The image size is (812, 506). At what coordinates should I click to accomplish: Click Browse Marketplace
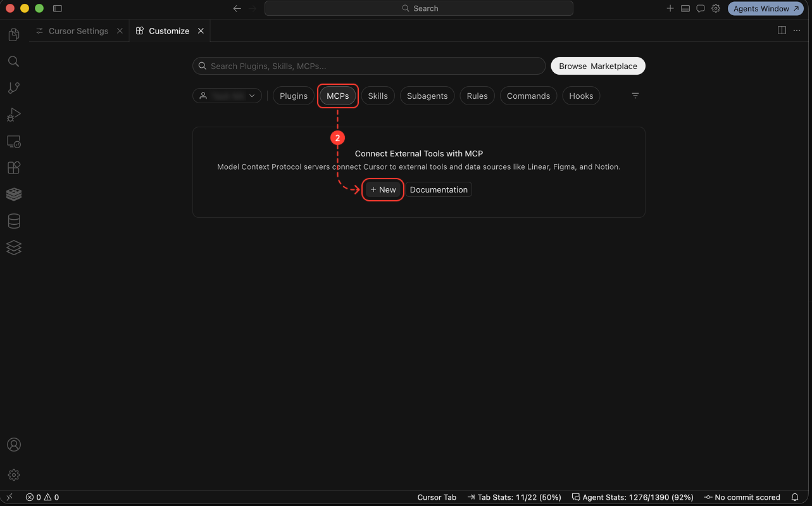[598, 66]
